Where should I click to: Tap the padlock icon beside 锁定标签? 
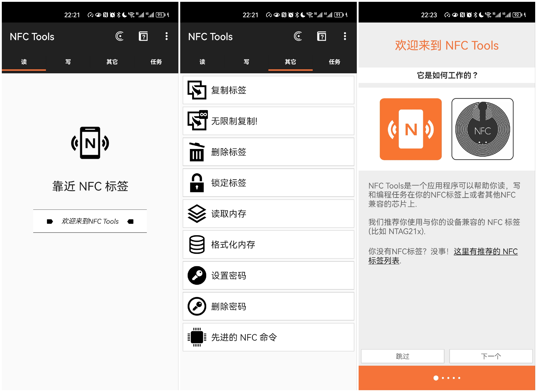197,183
